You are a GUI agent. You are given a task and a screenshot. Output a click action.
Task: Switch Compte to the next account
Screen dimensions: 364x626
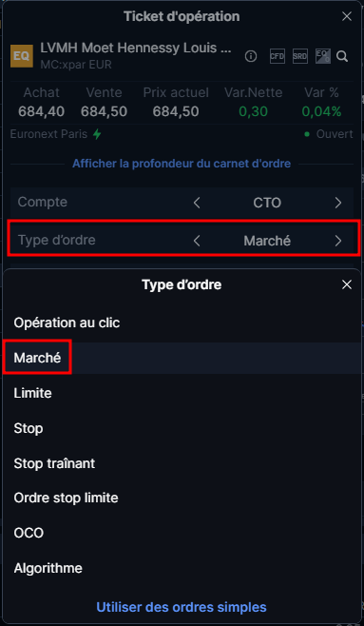(x=338, y=203)
